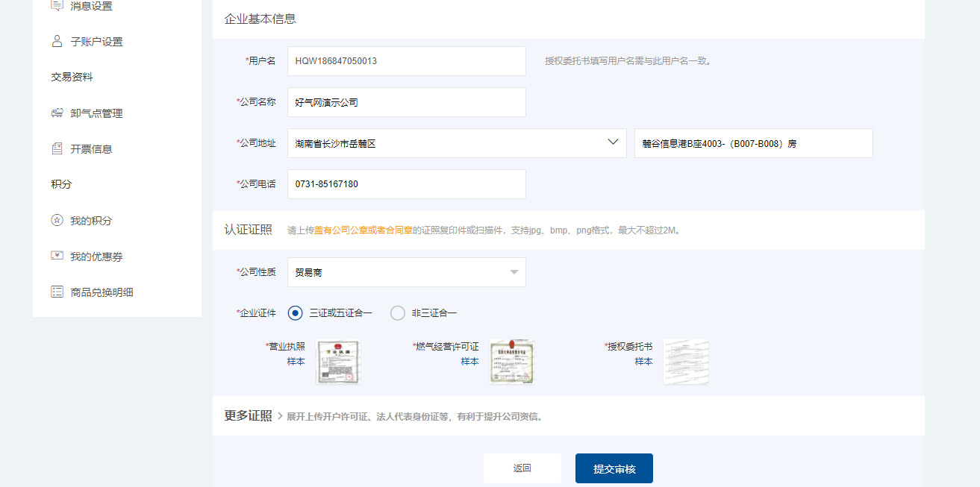Screen dimensions: 980x487
Task: Click the 卸气点管理 truck icon
Action: (57, 113)
